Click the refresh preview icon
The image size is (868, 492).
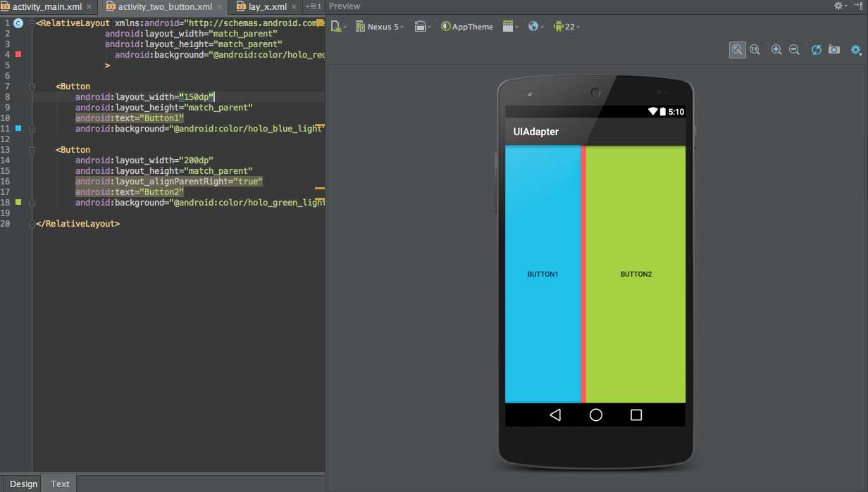coord(817,50)
